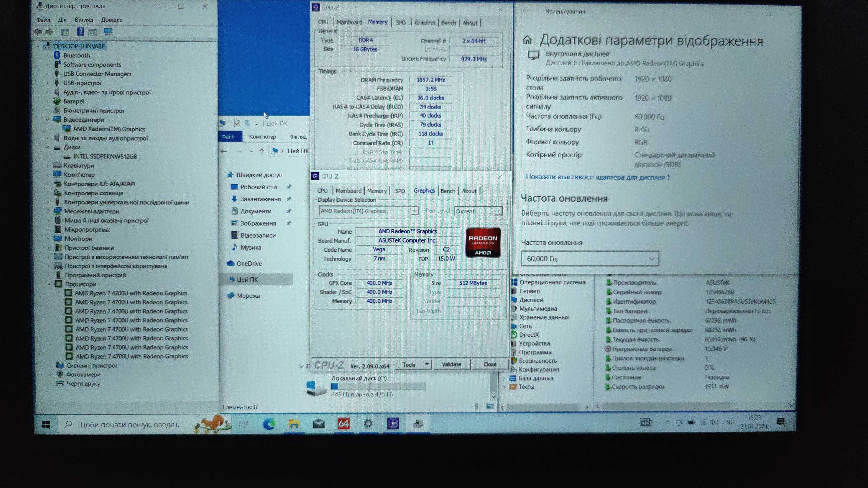Click the monitor scan-hardware icon in Device Manager toolbar

tap(108, 32)
